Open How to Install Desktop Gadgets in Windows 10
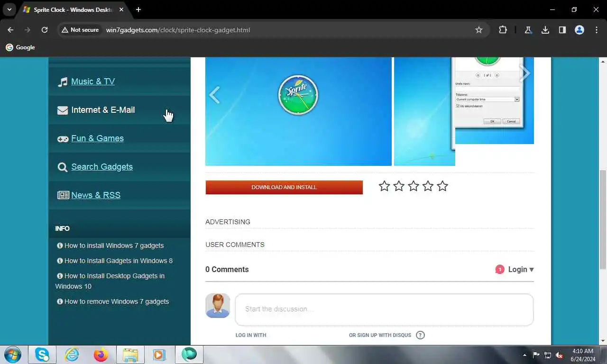 110,281
